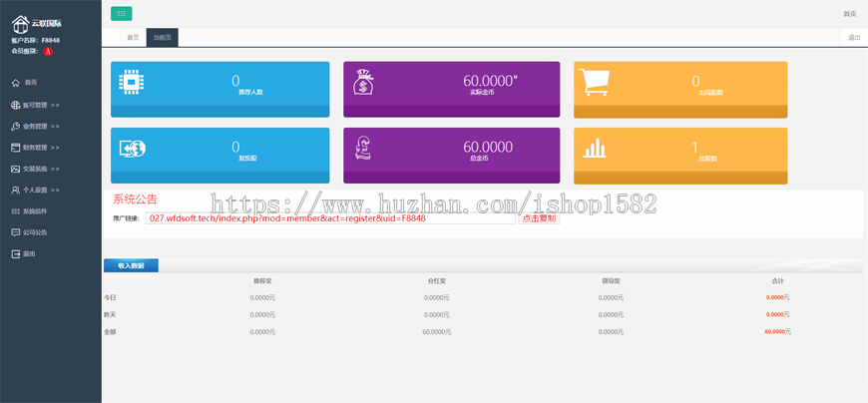Click the 首页 label in sidebar
Viewport: 868px width, 403px height.
tap(31, 83)
